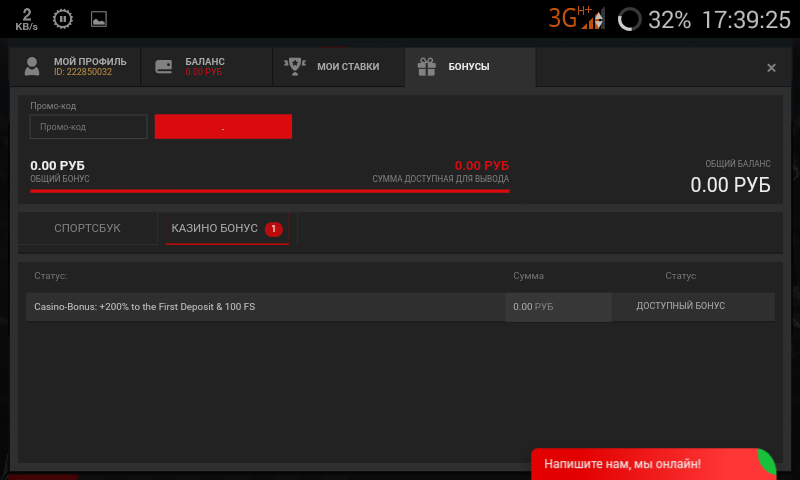Tap the KB/s network speed indicator
Image resolution: width=800 pixels, height=480 pixels.
[27, 19]
